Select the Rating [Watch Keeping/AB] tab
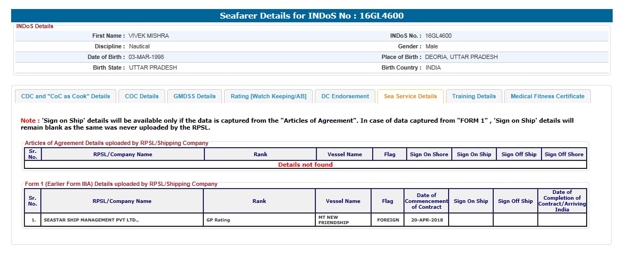 pyautogui.click(x=268, y=96)
